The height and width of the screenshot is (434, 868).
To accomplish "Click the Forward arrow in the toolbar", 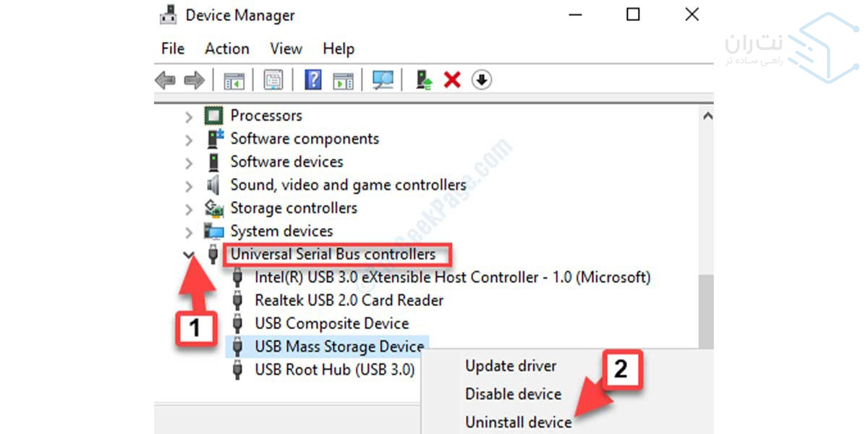I will (x=194, y=80).
